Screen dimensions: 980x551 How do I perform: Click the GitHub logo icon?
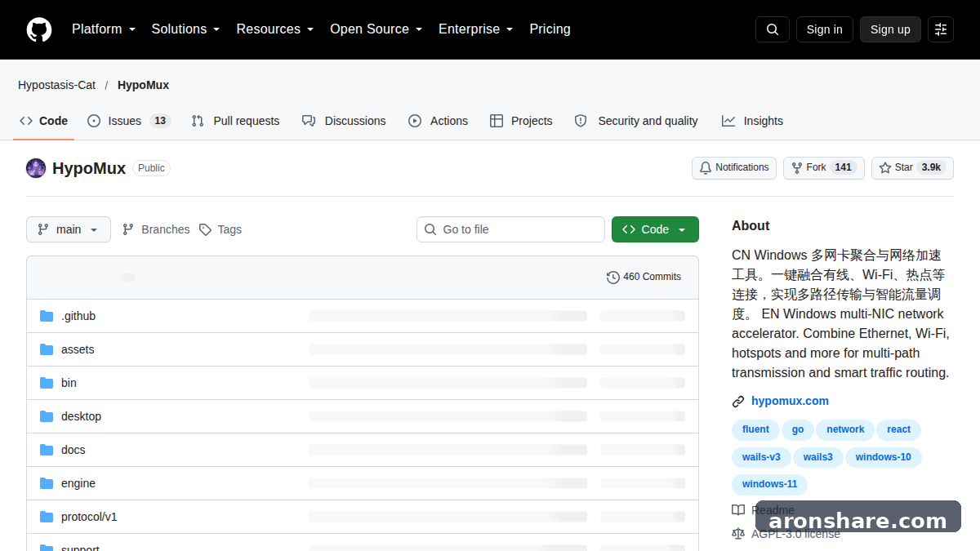pos(39,29)
